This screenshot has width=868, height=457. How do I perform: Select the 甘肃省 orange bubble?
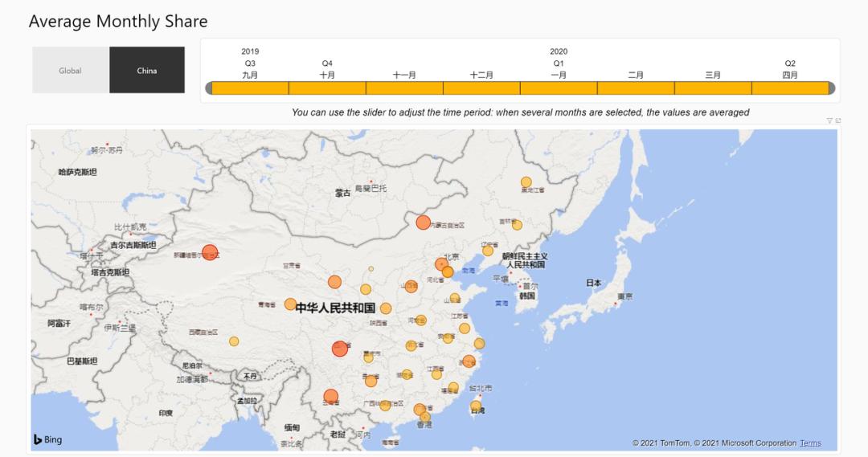pos(334,282)
